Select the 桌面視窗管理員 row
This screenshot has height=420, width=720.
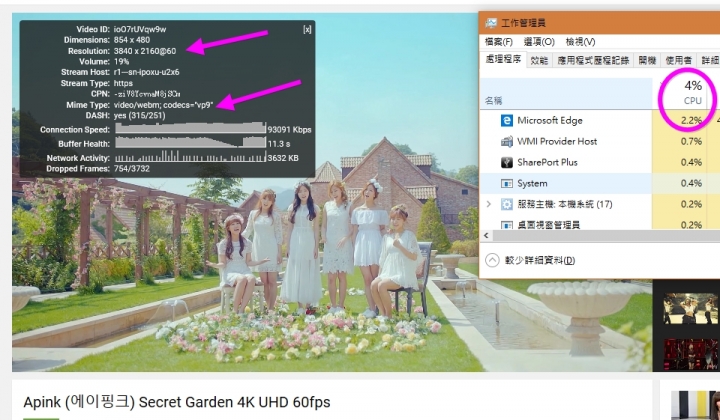[600, 224]
